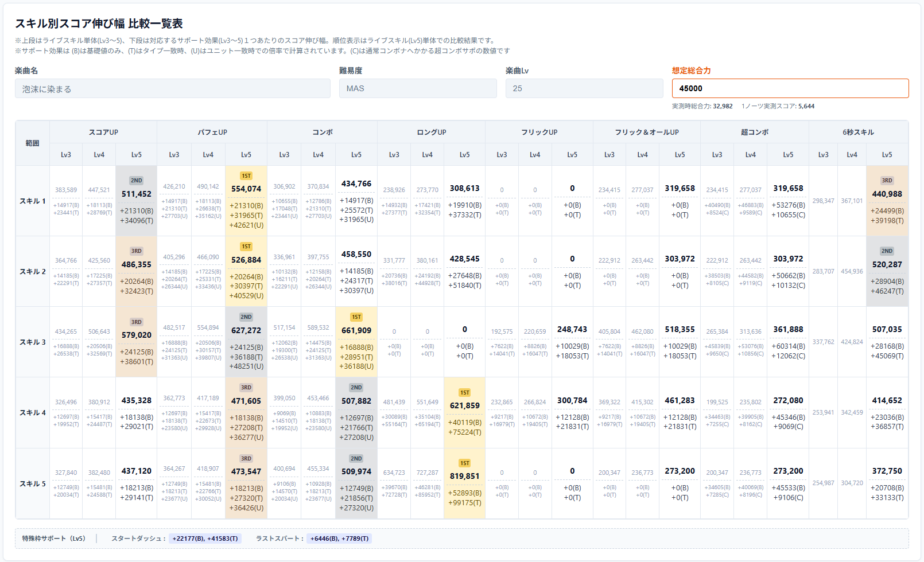The width and height of the screenshot is (924, 562).
Task: Select the 楽曲名 field with 泡沫に染まる
Action: click(x=173, y=88)
